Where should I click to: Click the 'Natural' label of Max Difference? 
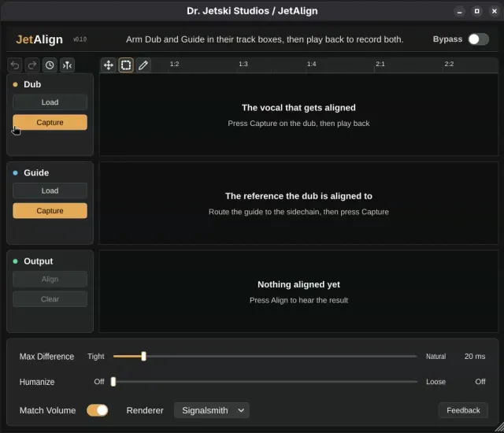435,356
